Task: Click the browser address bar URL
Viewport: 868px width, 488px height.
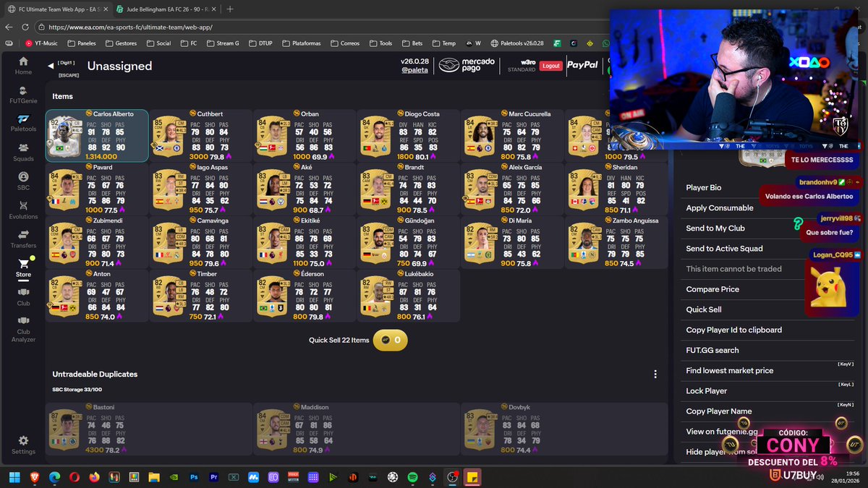Action: pos(130,27)
